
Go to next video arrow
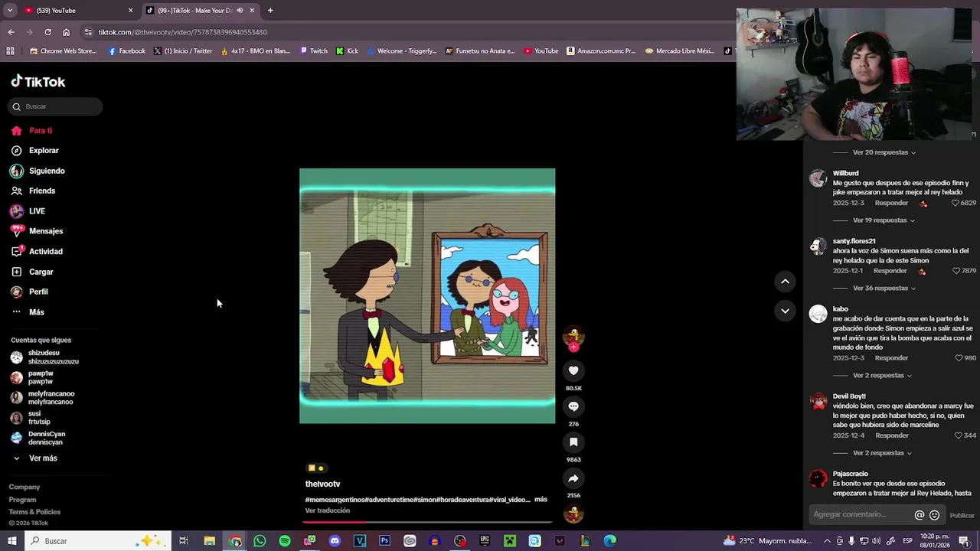tap(785, 311)
